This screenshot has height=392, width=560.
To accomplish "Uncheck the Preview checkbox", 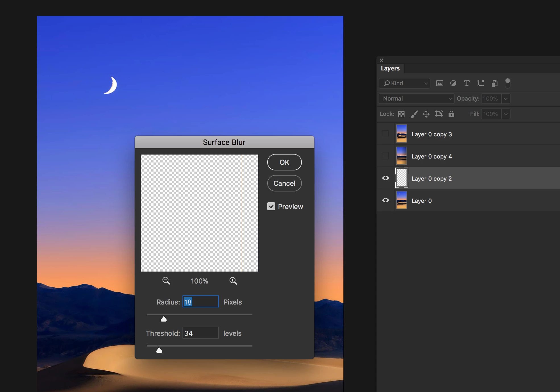I will pyautogui.click(x=271, y=207).
